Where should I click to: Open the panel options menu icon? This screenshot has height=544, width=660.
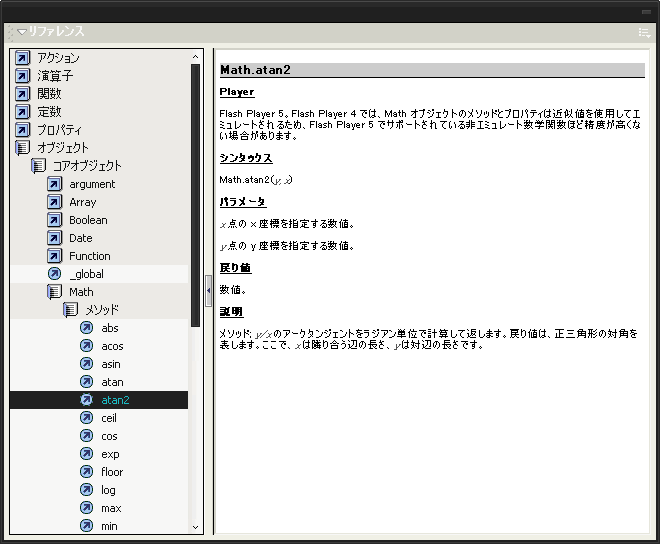(644, 32)
